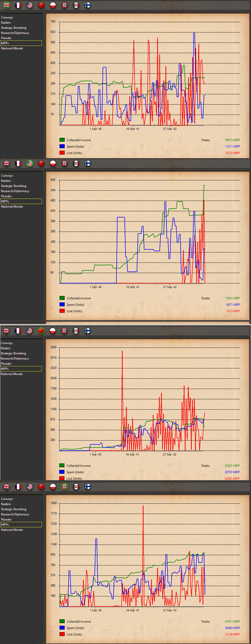This screenshot has width=251, height=644.
Task: Select the UK flag in the topmost panel
Action: 6,5
